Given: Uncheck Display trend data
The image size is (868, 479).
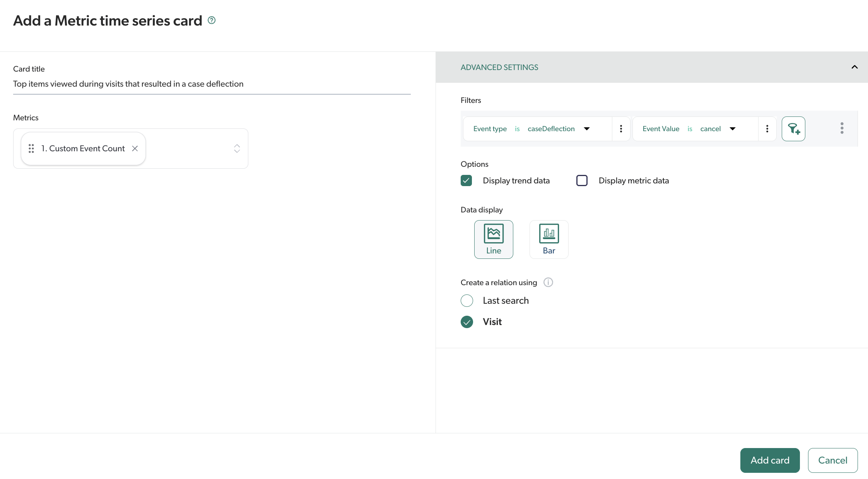Looking at the screenshot, I should [x=466, y=181].
